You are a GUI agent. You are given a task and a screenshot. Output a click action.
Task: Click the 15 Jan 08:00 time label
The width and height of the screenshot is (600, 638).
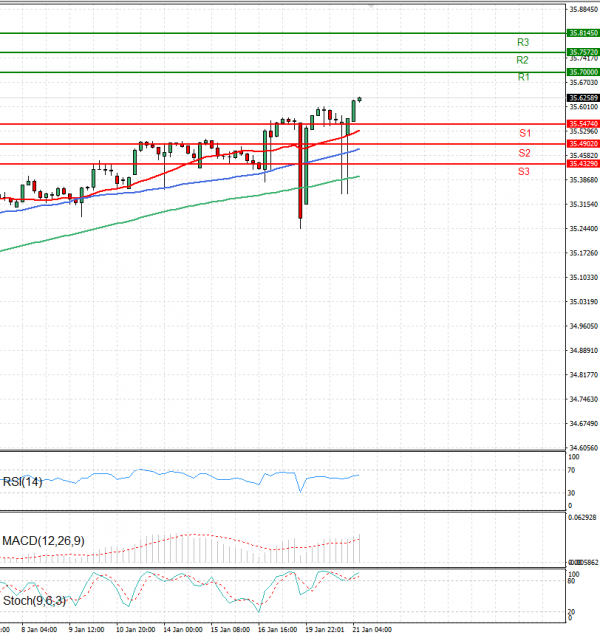[230, 629]
